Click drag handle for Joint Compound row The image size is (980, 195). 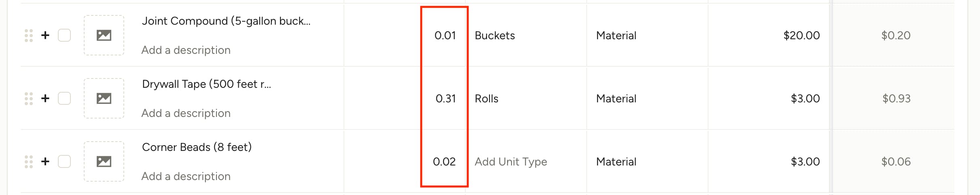coord(29,36)
